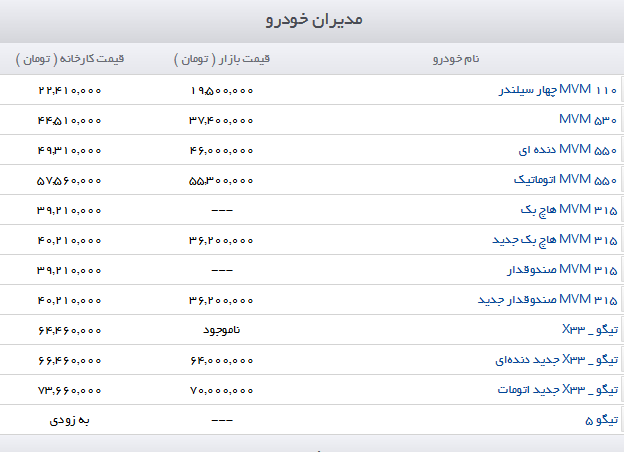Open the MVM 315 هاچ بک جدید link

pyautogui.click(x=555, y=240)
